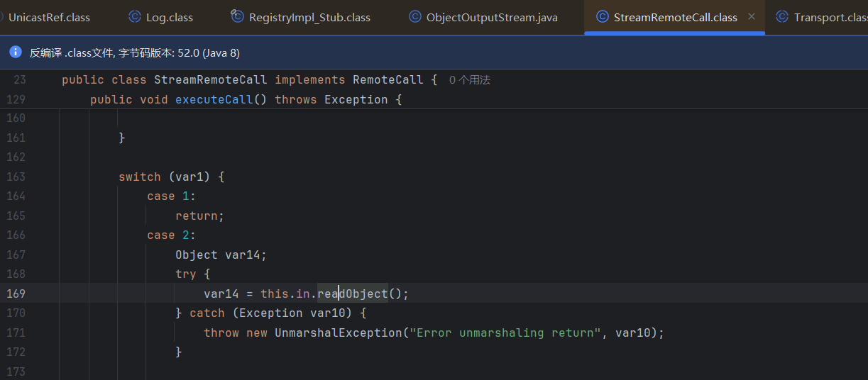868x380 pixels.
Task: Click StreamRemoteCall class name in sticky line
Action: pyautogui.click(x=211, y=80)
